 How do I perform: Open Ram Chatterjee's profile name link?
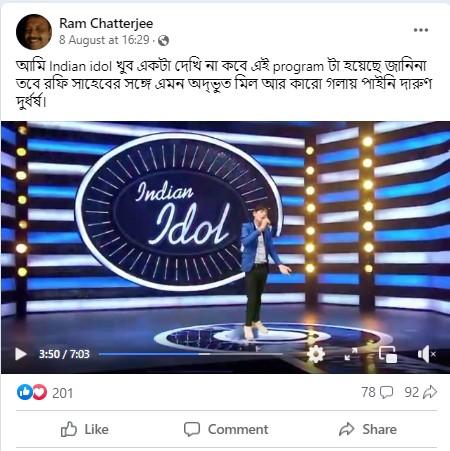coord(106,23)
